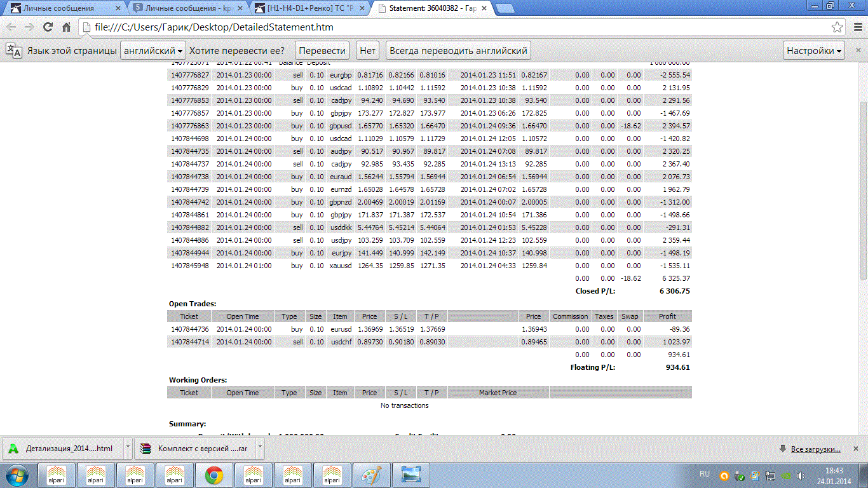868x488 pixels.
Task: Close the downloads bar
Action: click(855, 449)
